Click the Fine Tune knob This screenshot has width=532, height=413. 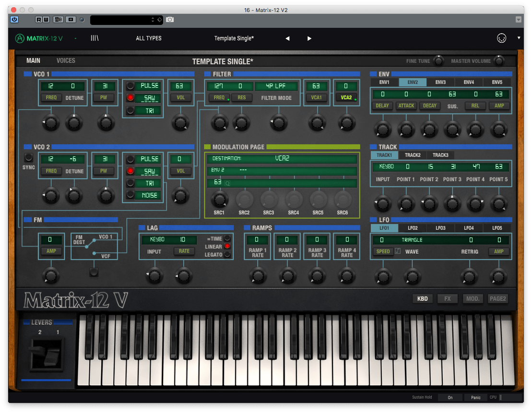tap(439, 61)
